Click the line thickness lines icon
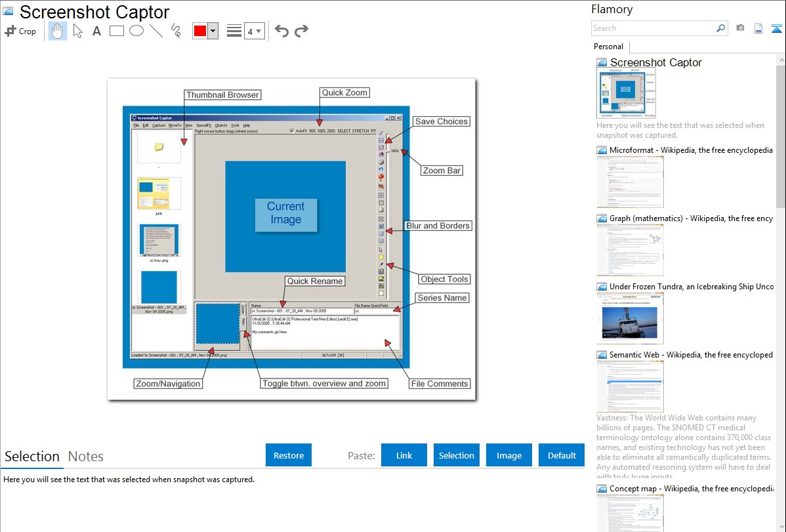 pyautogui.click(x=234, y=31)
